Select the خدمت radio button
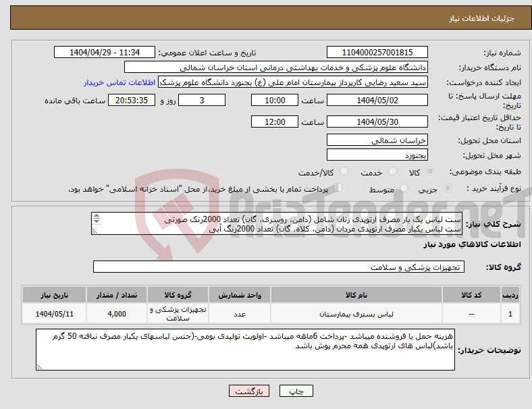532x409 pixels. point(392,171)
